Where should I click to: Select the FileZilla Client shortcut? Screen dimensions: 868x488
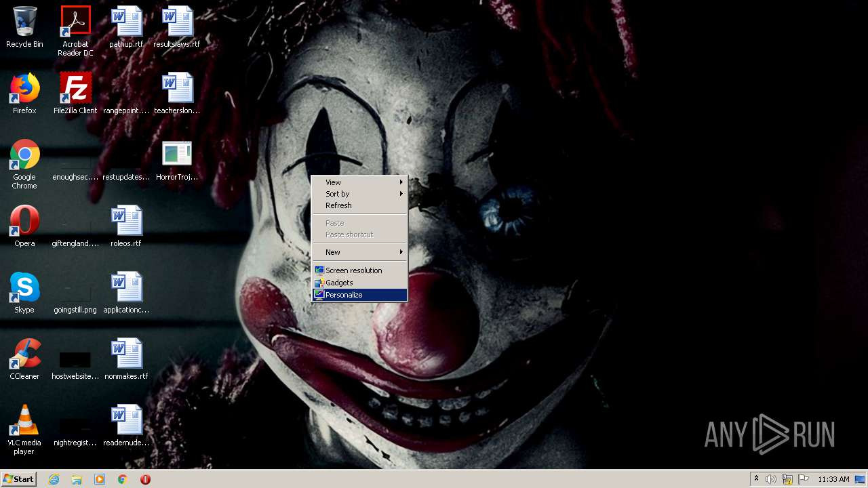pyautogui.click(x=75, y=94)
